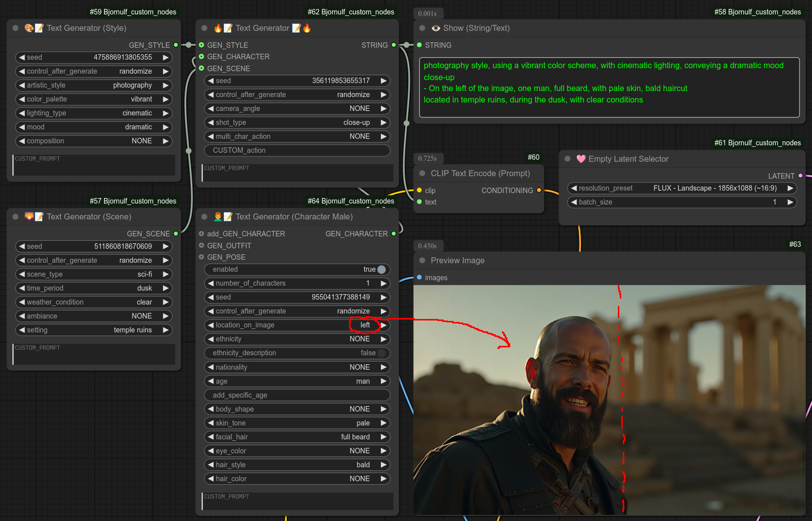Click the GEN_STYLE output connector on Style node
The width and height of the screenshot is (812, 521).
(176, 45)
